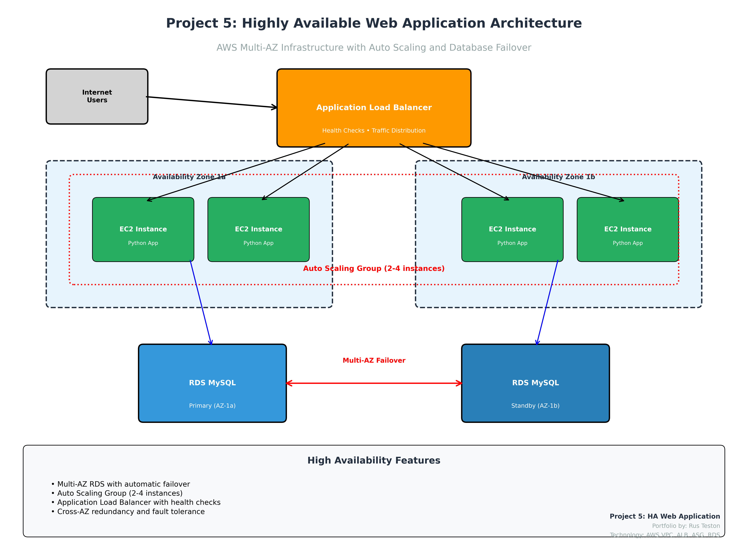Viewport: 748px width, 560px height.
Task: Select the Application Load Balancer box
Action: (x=374, y=98)
